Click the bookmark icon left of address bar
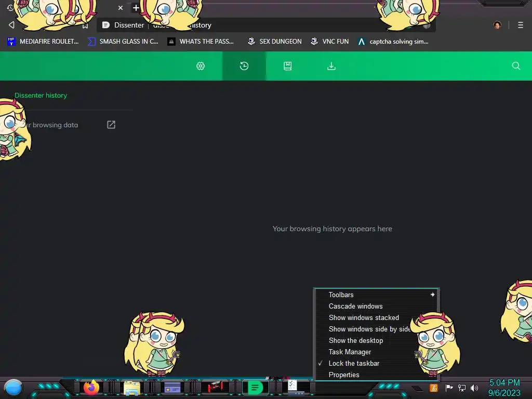532x399 pixels. [85, 26]
